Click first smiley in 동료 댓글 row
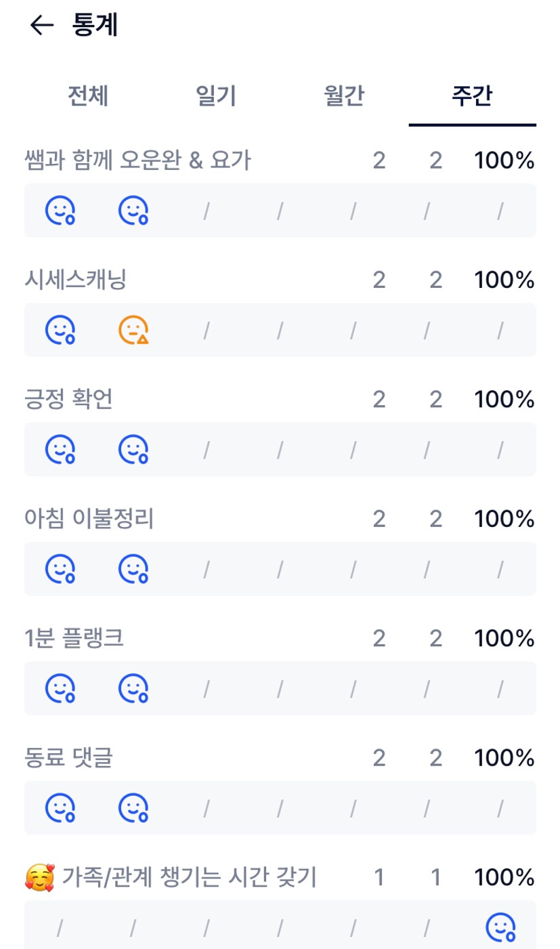 60,808
